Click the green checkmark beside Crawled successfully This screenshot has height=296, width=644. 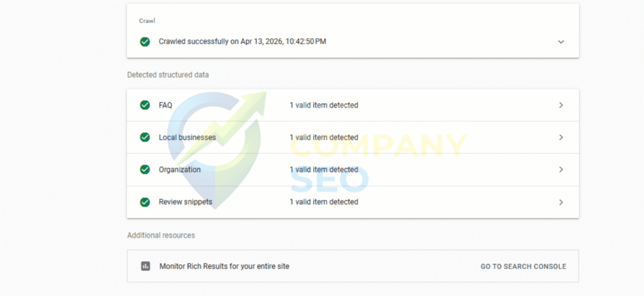145,42
